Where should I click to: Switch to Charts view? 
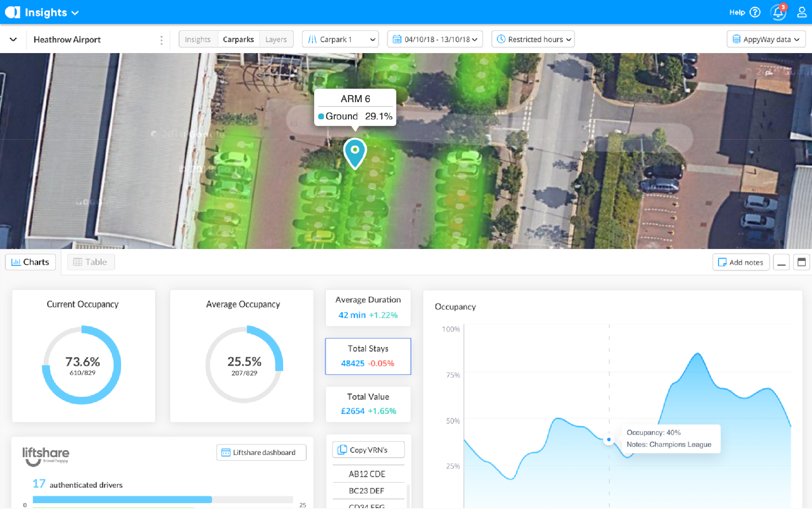point(31,262)
